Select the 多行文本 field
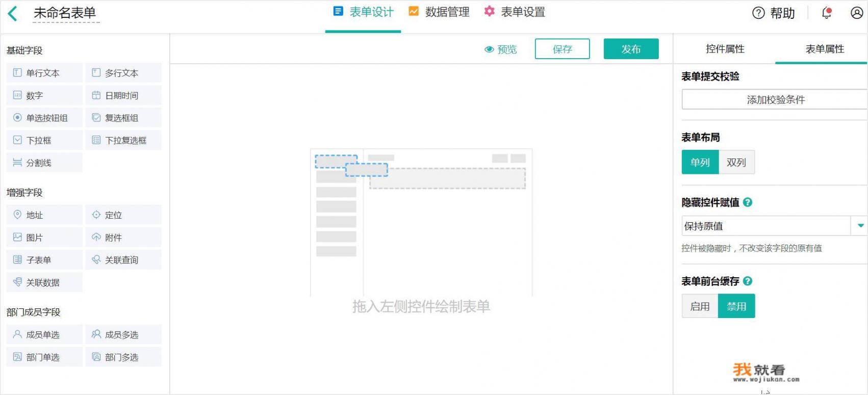Screen dimensions: 868x395 pyautogui.click(x=123, y=73)
